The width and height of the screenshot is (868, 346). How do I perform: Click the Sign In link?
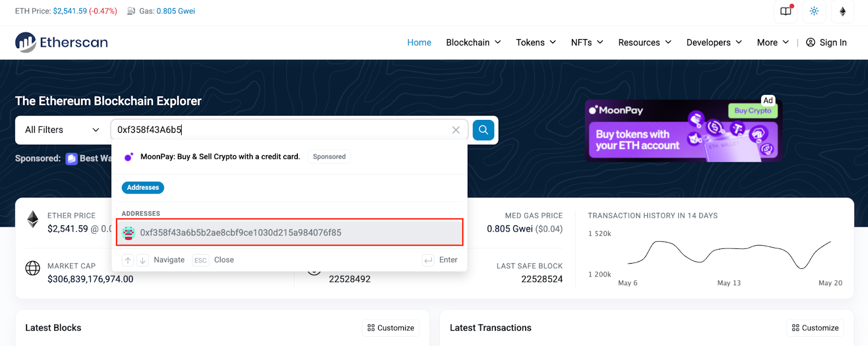pos(826,42)
